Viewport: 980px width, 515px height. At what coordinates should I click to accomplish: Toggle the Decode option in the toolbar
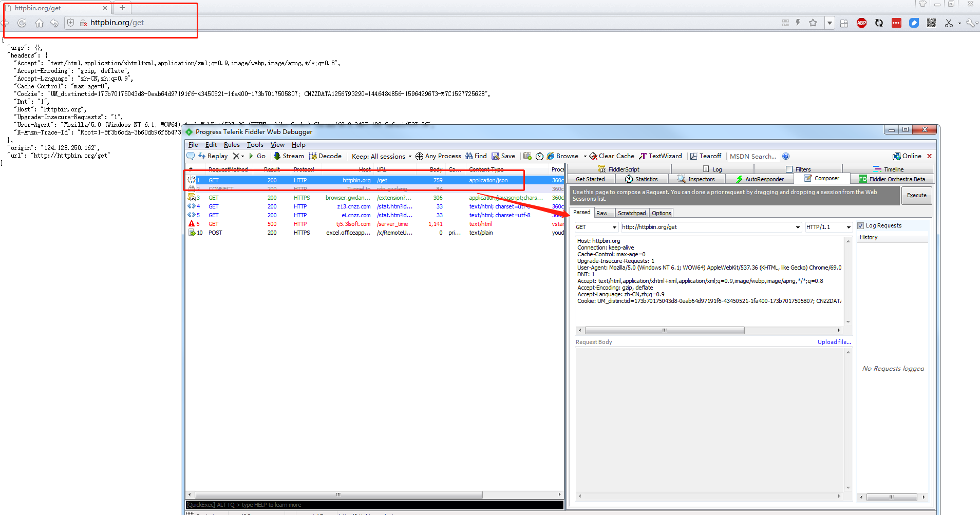325,156
